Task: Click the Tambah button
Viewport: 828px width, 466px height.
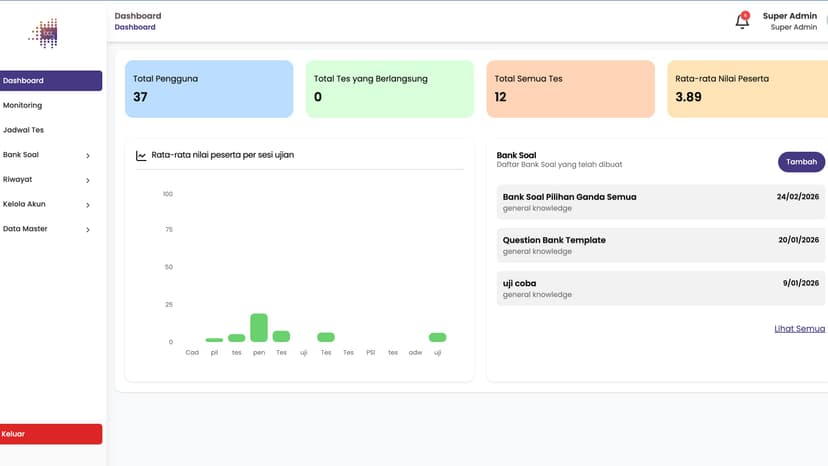Action: coord(801,162)
